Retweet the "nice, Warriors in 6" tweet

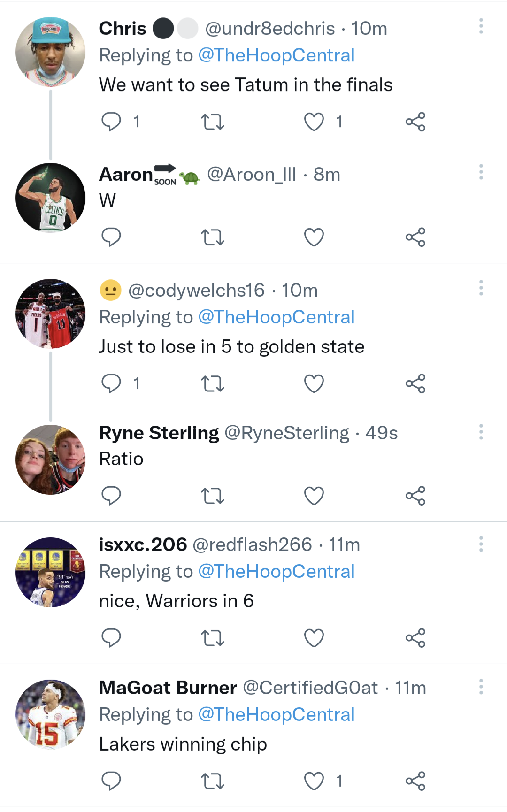pyautogui.click(x=212, y=638)
